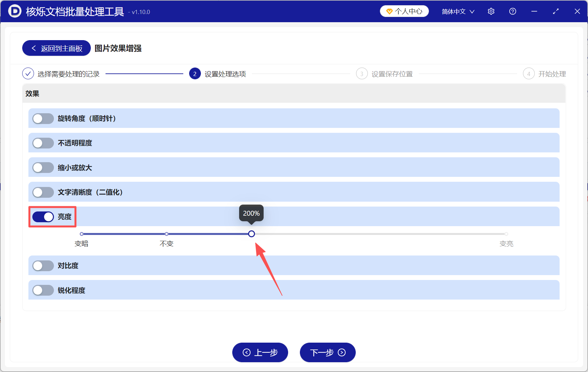588x372 pixels.
Task: Click the circled arrow on 上一步 button
Action: pos(247,353)
